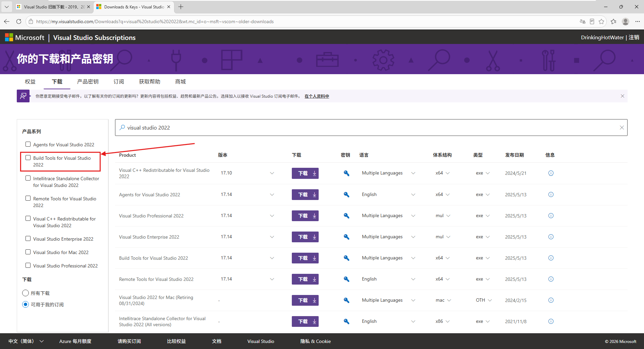The height and width of the screenshot is (349, 644).
Task: Open info icon for Intellitrace Standalone Collector row
Action: point(551,321)
